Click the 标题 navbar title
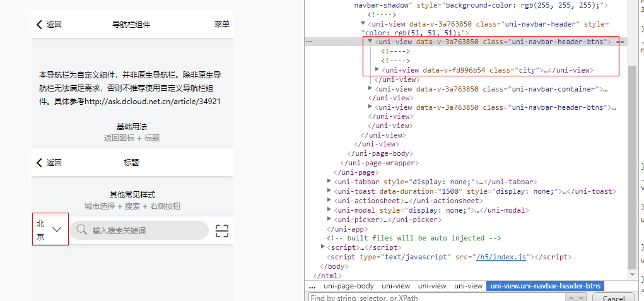The height and width of the screenshot is (301, 644). [131, 163]
